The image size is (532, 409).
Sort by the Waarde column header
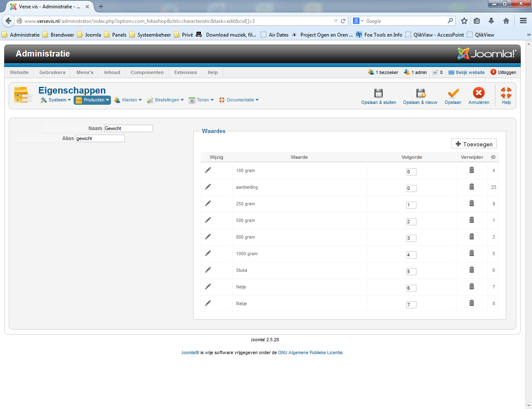coord(299,157)
